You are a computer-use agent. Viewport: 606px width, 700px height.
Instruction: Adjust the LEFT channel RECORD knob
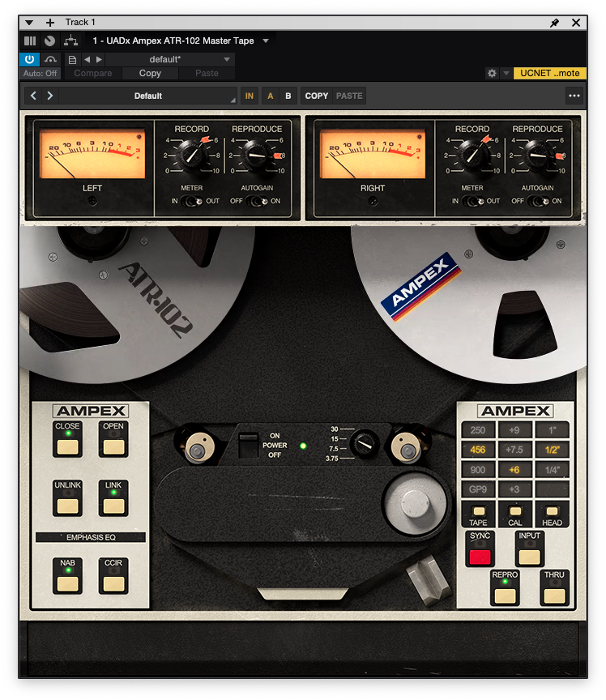pyautogui.click(x=192, y=156)
